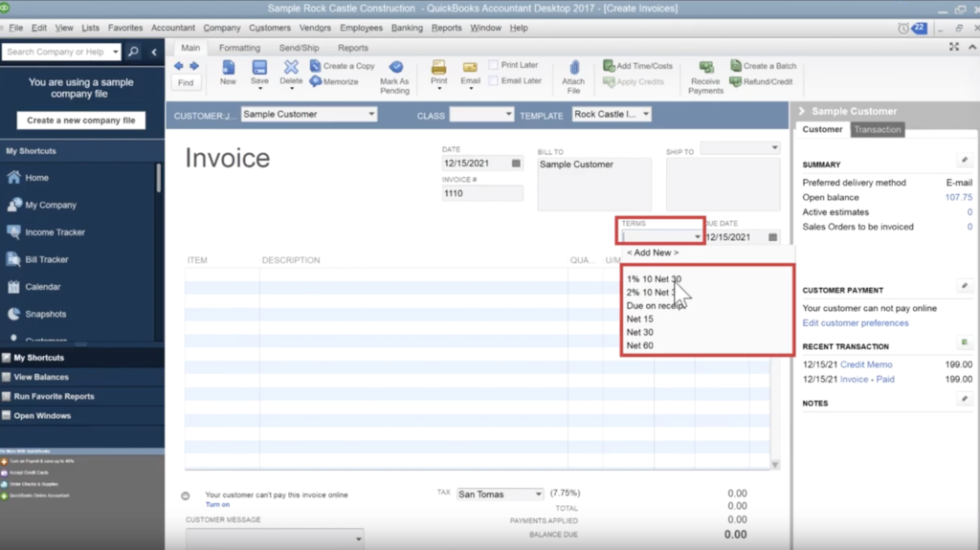
Task: Click the search magnifier icon
Action: coord(133,52)
